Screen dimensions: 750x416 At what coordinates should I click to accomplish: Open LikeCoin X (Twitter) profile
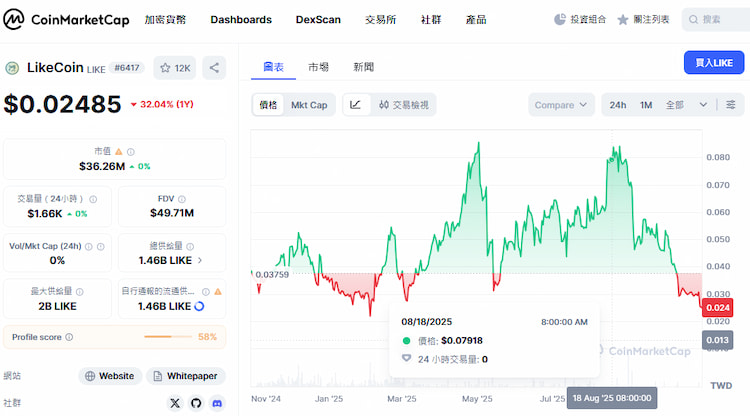click(175, 403)
